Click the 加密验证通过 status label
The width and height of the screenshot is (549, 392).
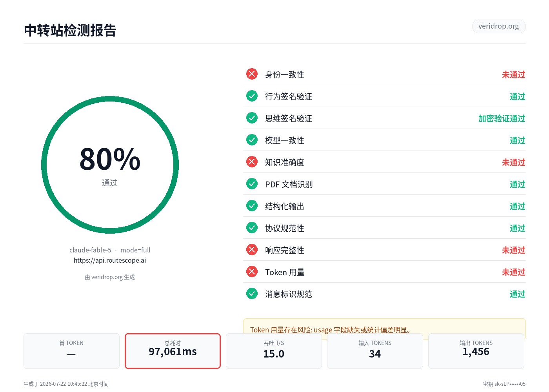point(502,118)
